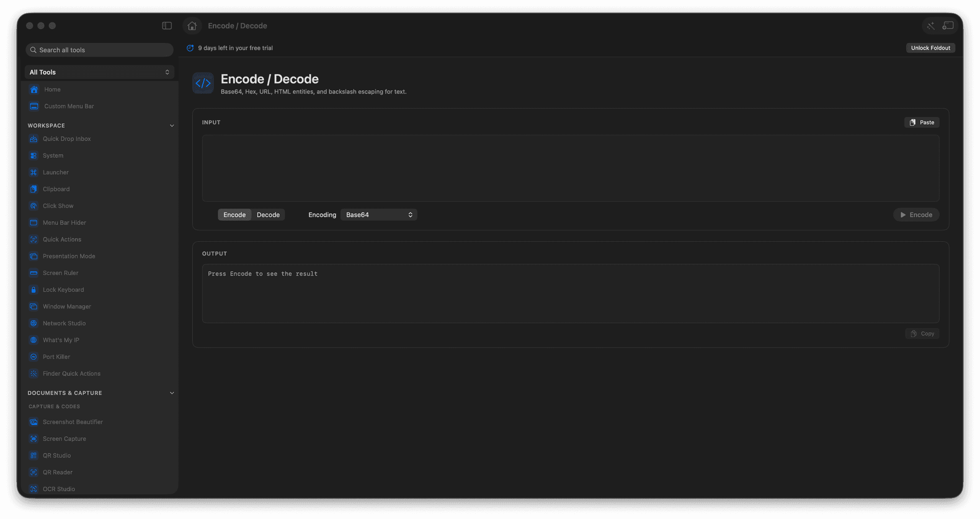The image size is (980, 519).
Task: Click the 'CAPTURE & CODES' subheading
Action: pos(54,407)
